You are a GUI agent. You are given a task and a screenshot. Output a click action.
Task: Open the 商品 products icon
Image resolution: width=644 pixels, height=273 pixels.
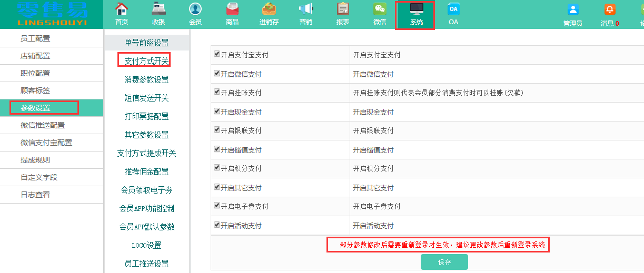[x=232, y=9]
